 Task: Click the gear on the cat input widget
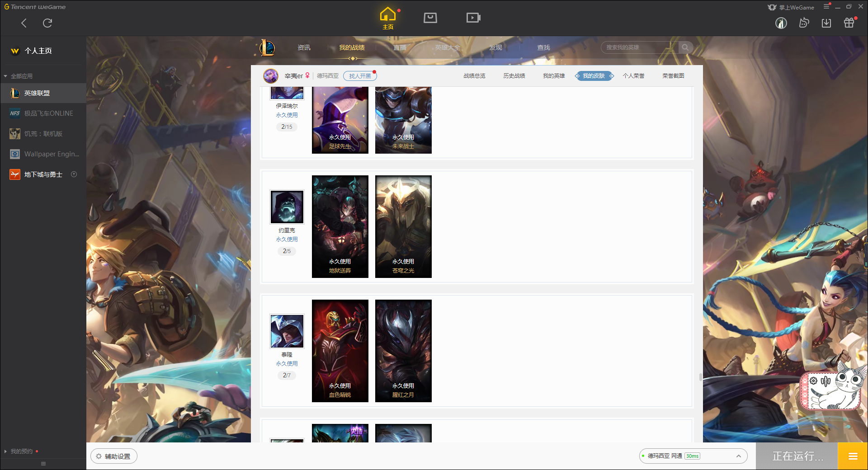click(813, 381)
